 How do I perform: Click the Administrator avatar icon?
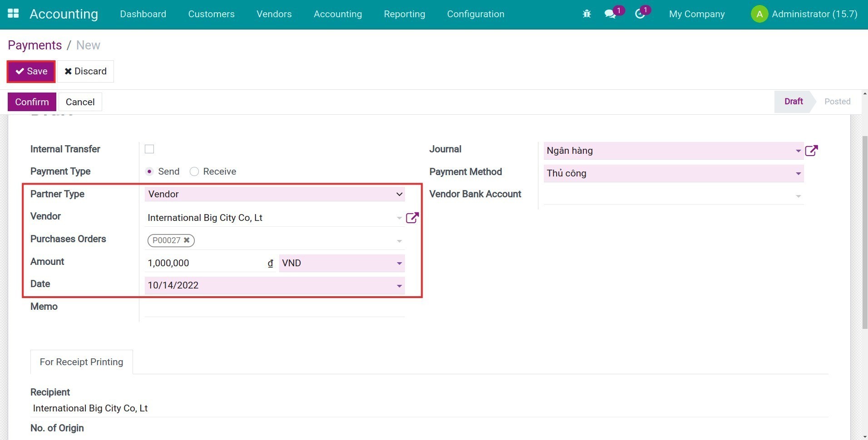759,14
